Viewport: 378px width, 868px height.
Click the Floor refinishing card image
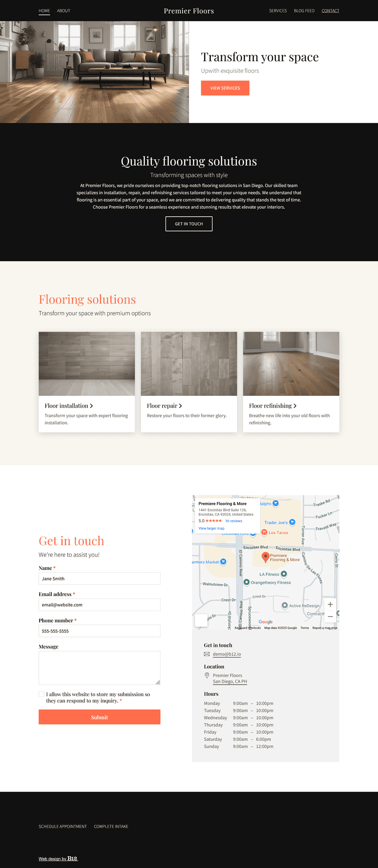(x=291, y=364)
